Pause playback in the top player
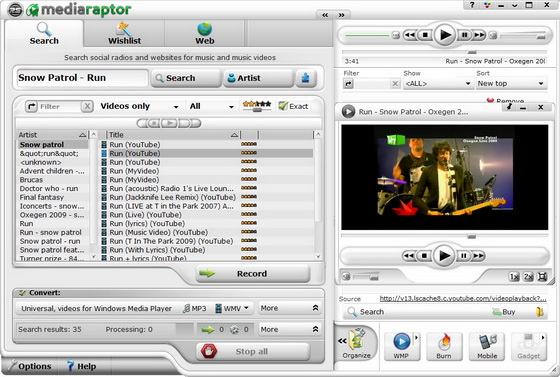 point(465,35)
